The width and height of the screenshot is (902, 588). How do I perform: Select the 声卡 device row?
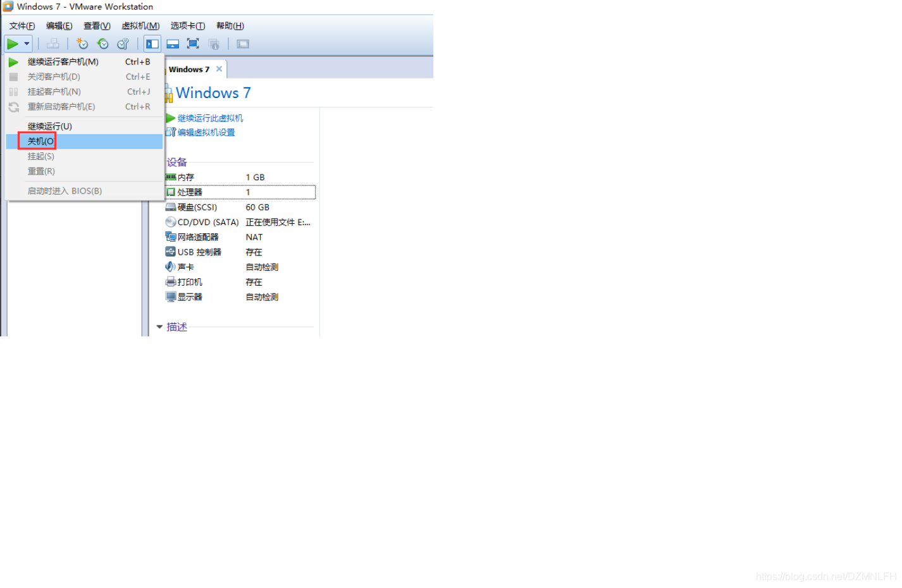click(240, 267)
